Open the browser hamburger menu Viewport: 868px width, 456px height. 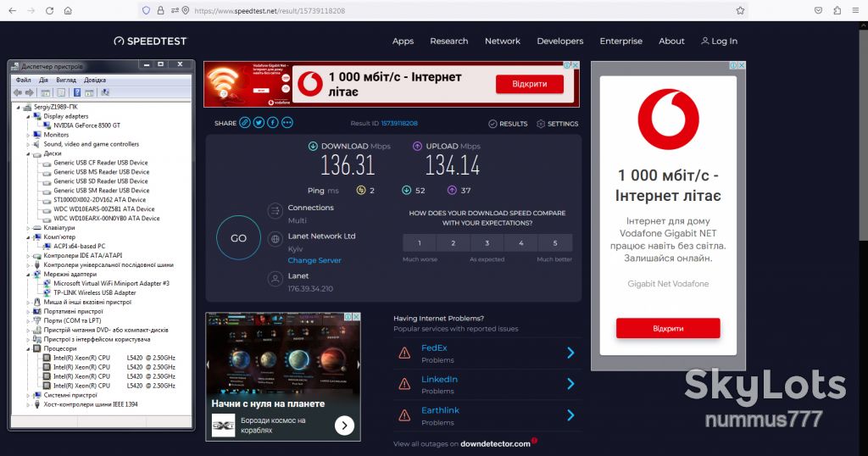coord(855,10)
